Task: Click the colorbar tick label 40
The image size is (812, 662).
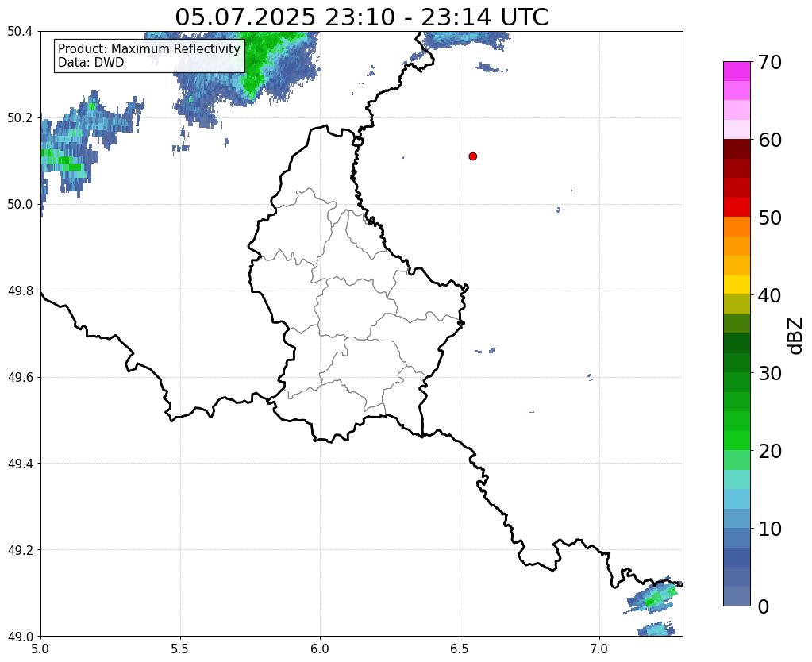Action: (x=770, y=295)
